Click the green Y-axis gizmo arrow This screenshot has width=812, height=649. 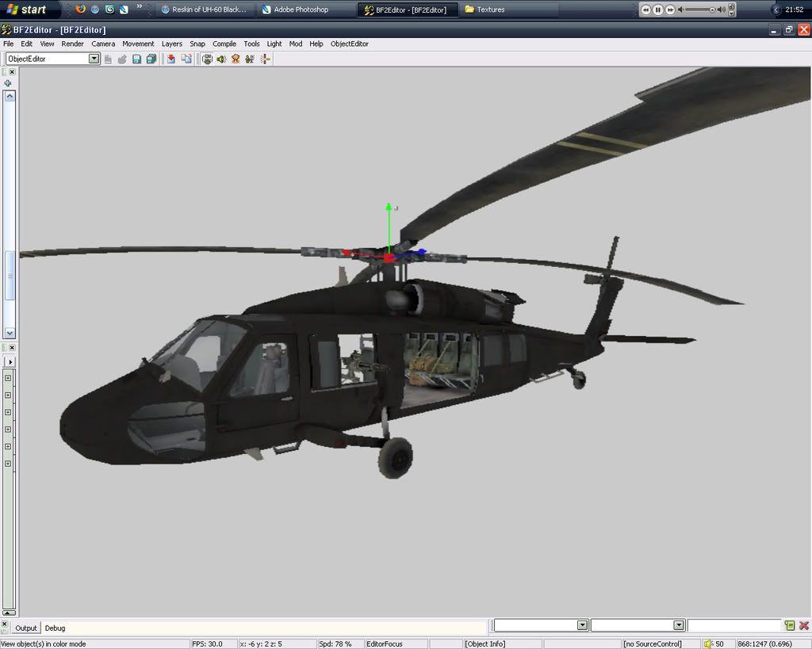point(389,208)
